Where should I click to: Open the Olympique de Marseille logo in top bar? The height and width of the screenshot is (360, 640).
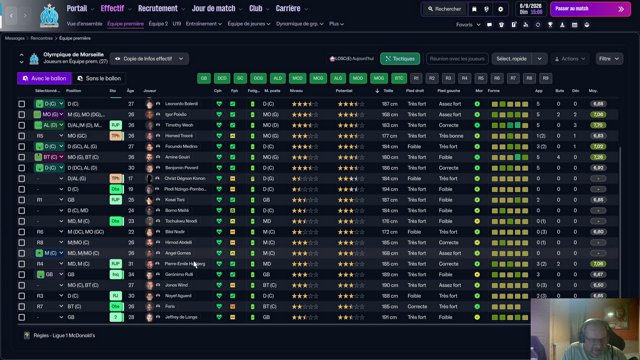[x=49, y=16]
